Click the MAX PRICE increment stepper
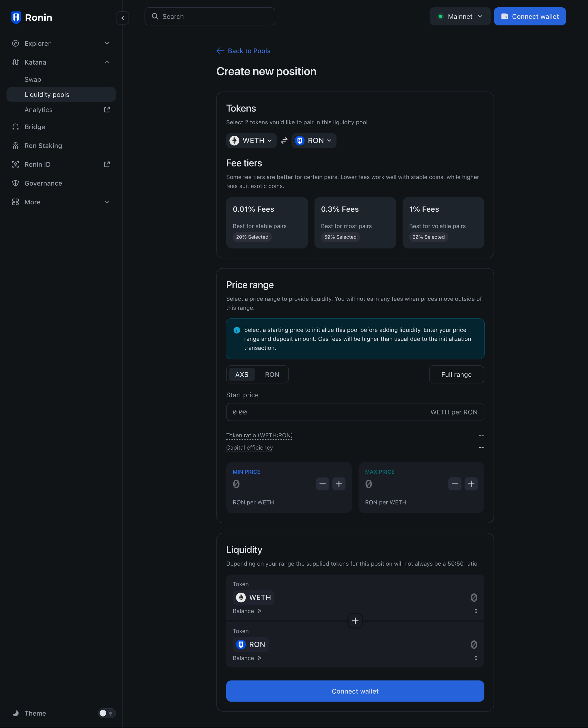The width and height of the screenshot is (588, 728). click(471, 484)
